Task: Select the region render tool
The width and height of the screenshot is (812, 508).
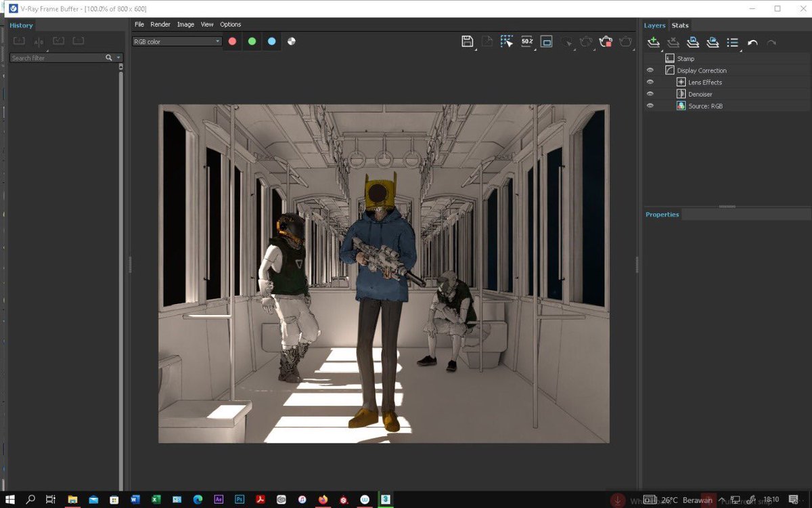Action: point(506,41)
